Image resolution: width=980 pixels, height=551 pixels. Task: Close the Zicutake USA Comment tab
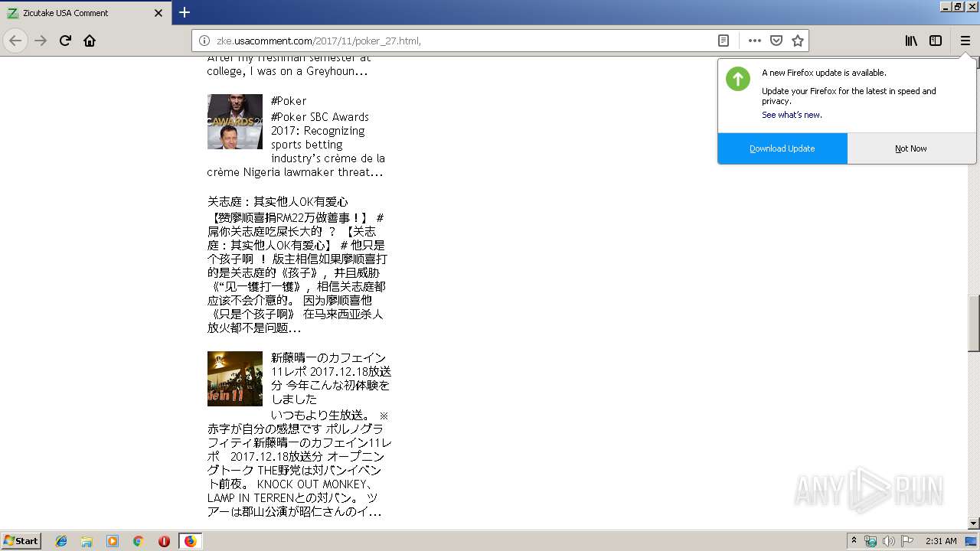tap(158, 13)
